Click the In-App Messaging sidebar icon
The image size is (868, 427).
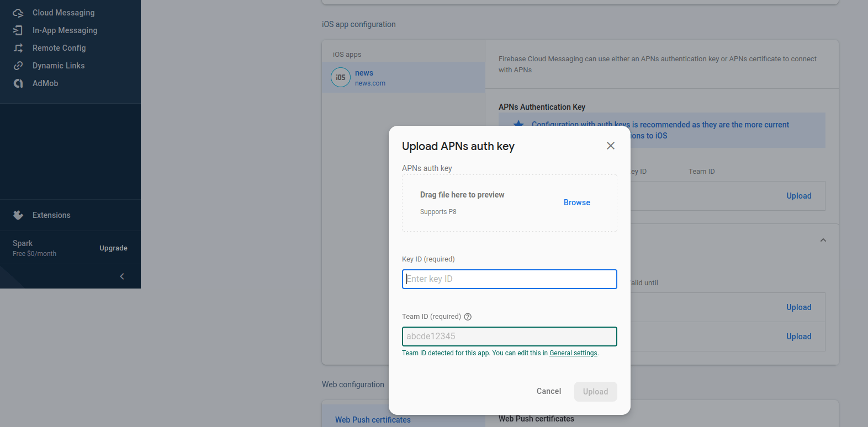18,30
